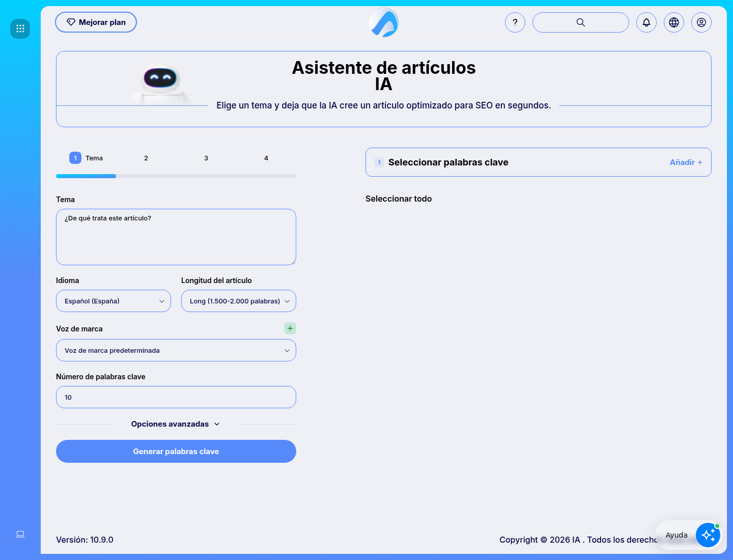733x560 pixels.
Task: Click Seleccionar todo
Action: click(x=399, y=199)
